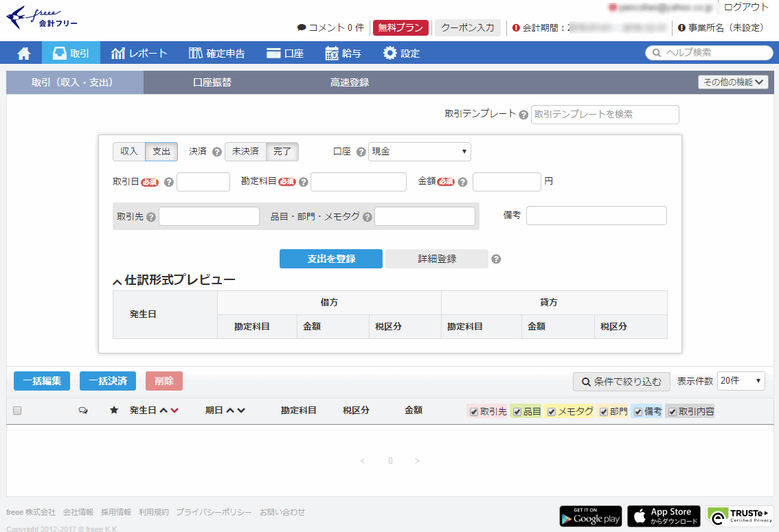Go to next page arrow in pagination

click(418, 461)
